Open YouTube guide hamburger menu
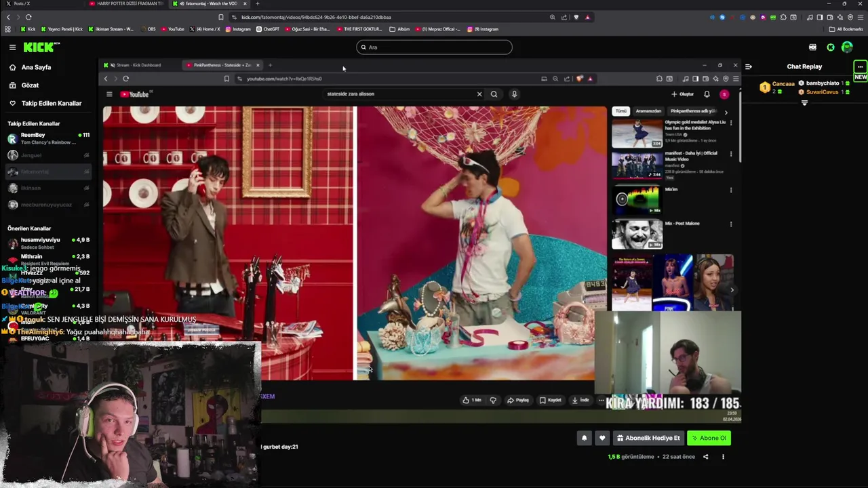The image size is (868, 488). click(109, 94)
